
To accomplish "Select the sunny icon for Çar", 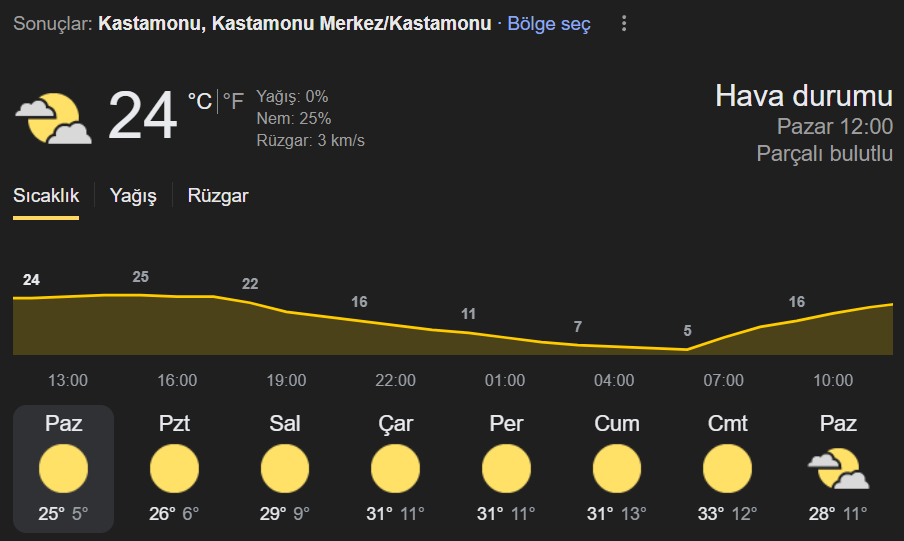I will [x=396, y=468].
